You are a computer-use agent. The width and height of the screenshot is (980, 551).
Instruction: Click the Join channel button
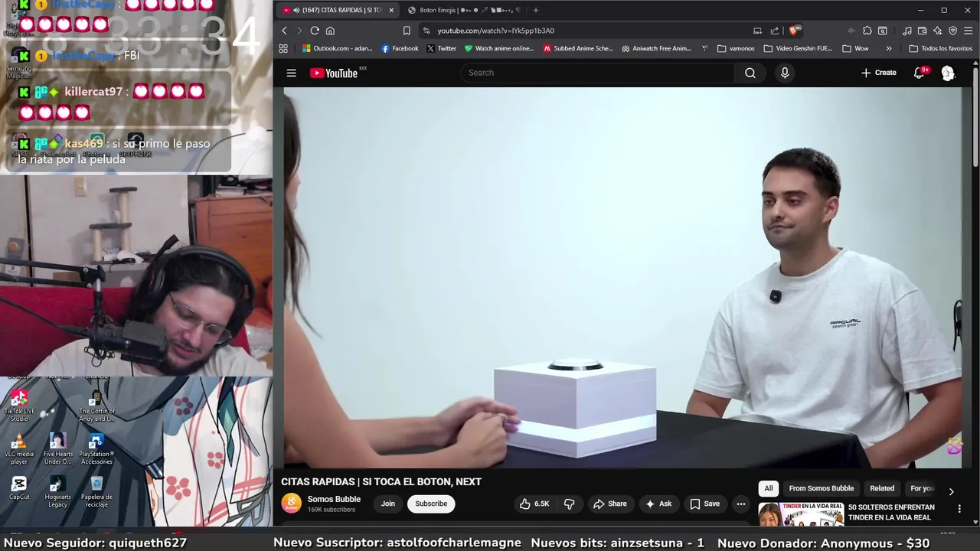tap(388, 504)
